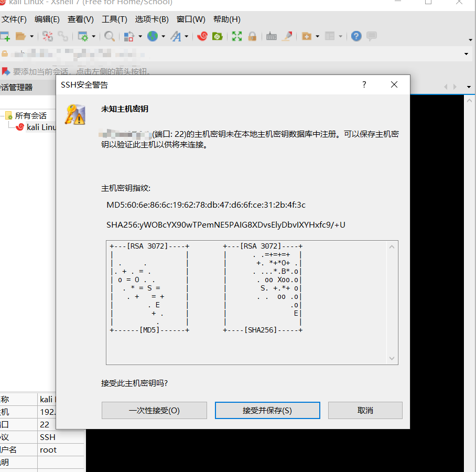The height and width of the screenshot is (472, 476).
Task: Click the Open session folder icon
Action: [x=20, y=36]
